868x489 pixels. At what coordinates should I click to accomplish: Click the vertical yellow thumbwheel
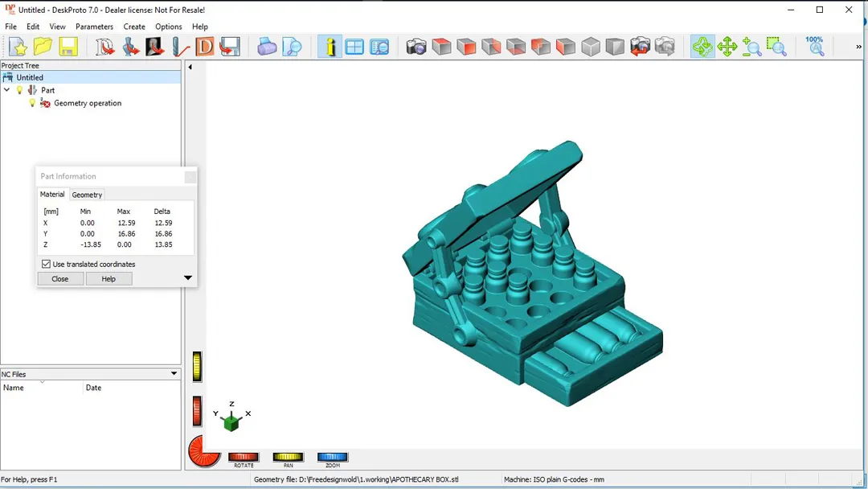click(x=197, y=367)
